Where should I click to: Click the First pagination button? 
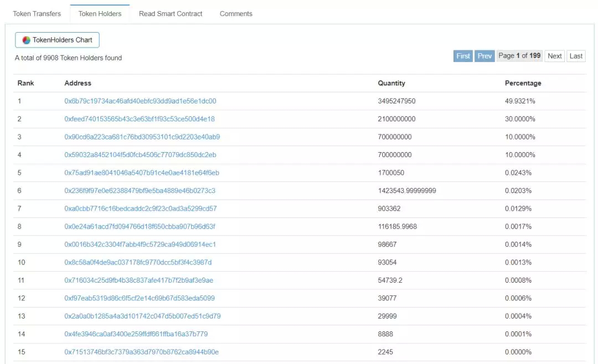coord(463,56)
